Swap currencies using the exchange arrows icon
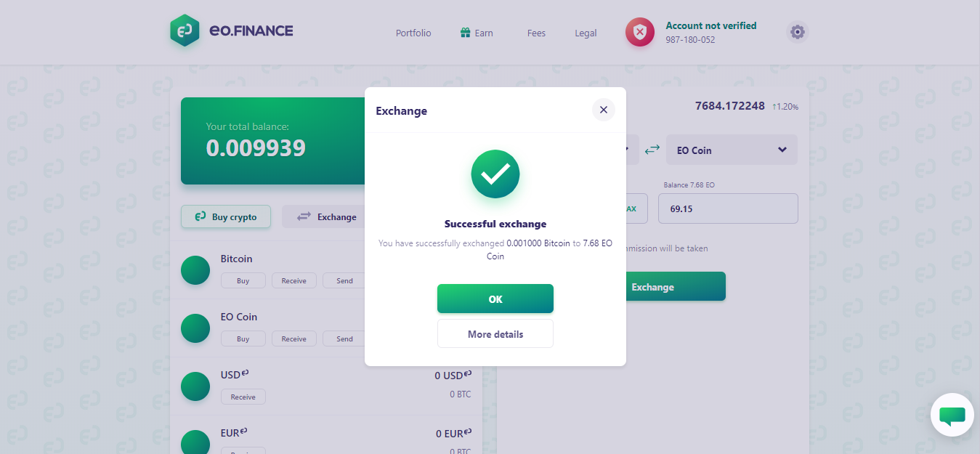 (x=652, y=149)
